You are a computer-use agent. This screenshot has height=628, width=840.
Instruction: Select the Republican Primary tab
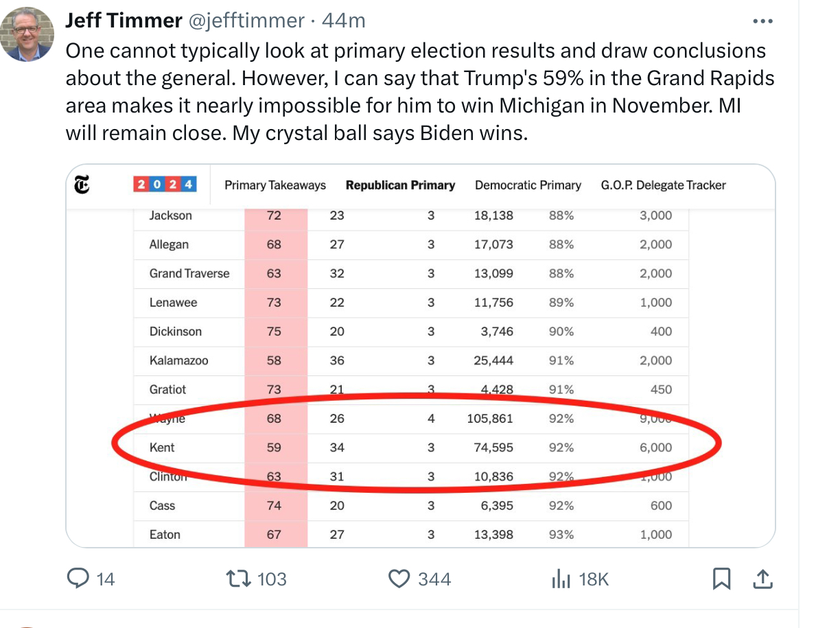pos(400,185)
